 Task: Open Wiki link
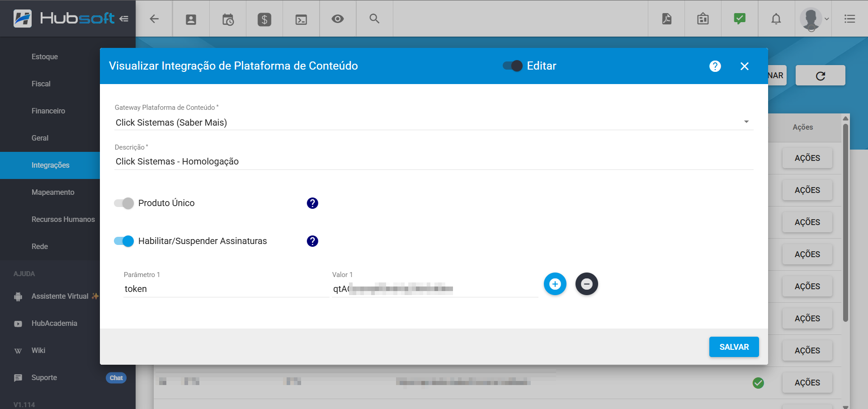click(x=38, y=350)
